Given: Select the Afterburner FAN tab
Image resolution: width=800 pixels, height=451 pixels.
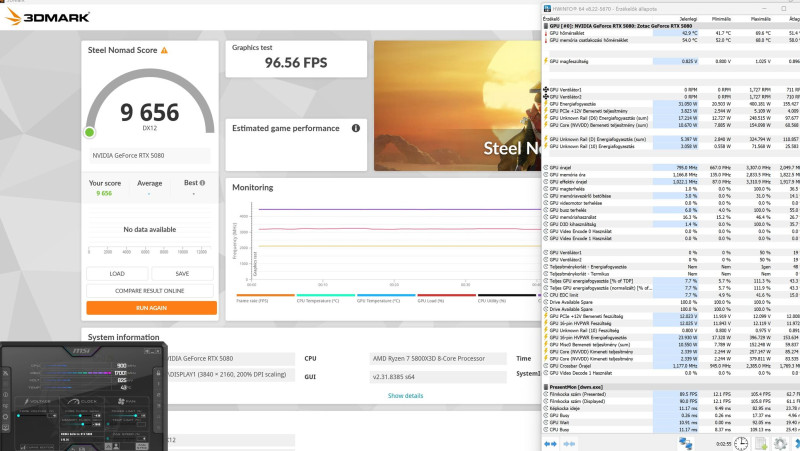Looking at the screenshot, I should (x=127, y=402).
